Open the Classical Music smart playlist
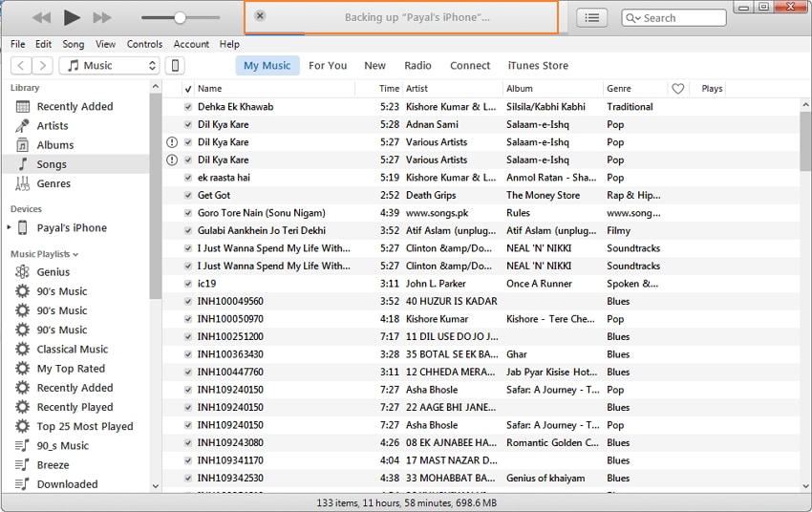 (75, 349)
